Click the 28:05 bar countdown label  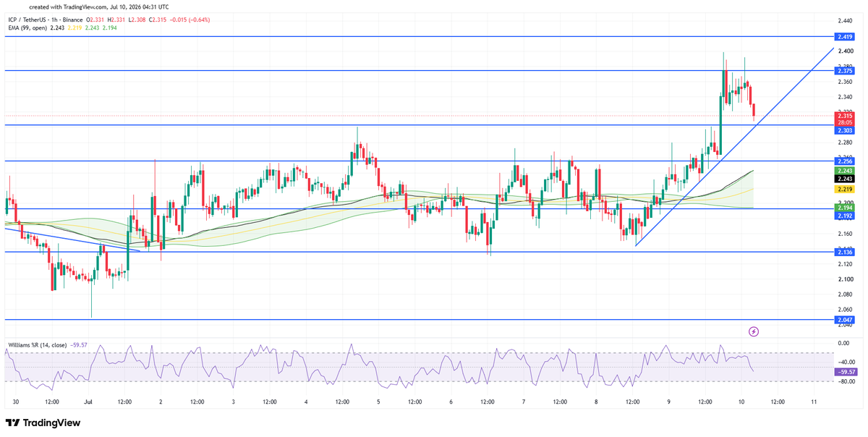coord(846,123)
